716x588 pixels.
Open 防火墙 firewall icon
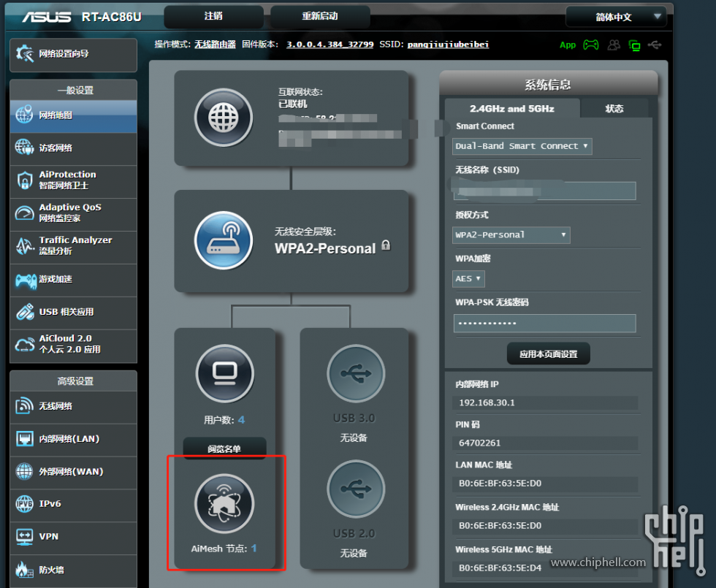(x=24, y=569)
